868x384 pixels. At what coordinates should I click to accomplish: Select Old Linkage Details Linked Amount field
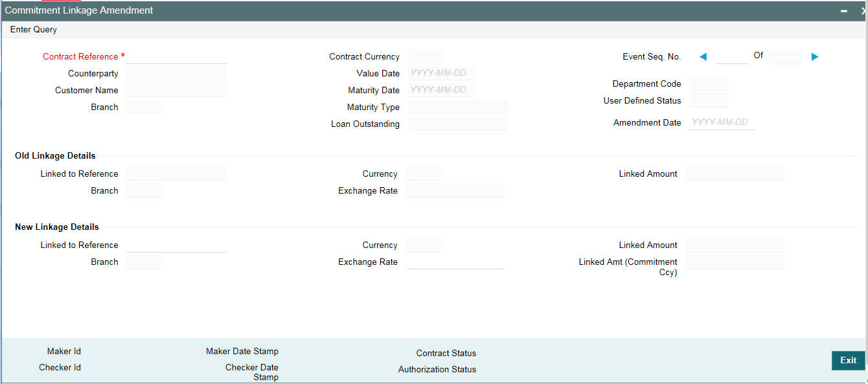[735, 174]
